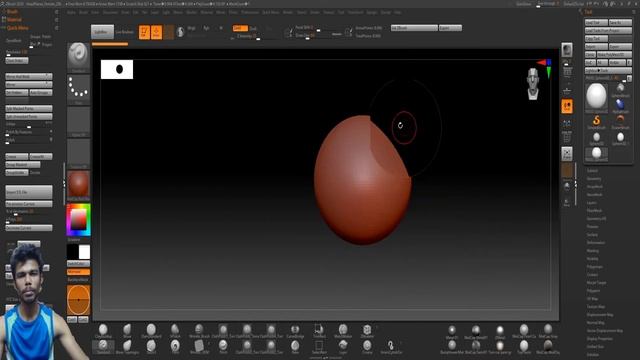This screenshot has height=360, width=640.
Task: Pick the EraserBrush tool icon
Action: pos(620,121)
